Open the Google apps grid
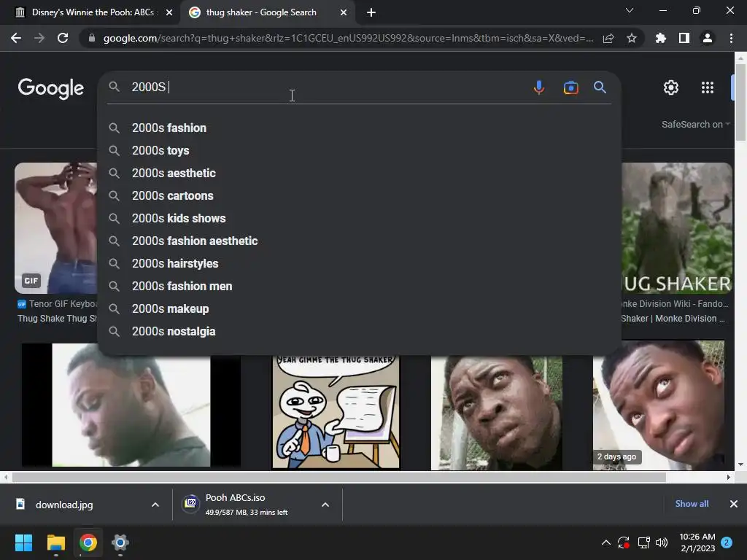This screenshot has width=747, height=560. pos(708,87)
